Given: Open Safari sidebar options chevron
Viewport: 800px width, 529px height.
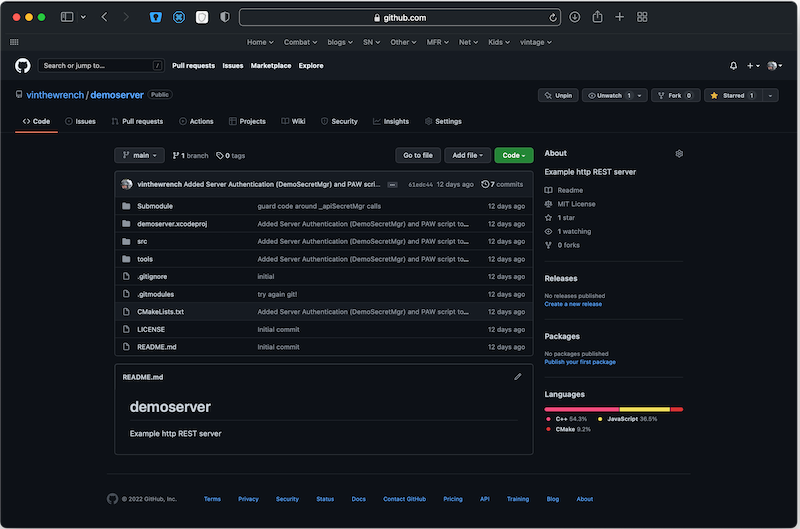Looking at the screenshot, I should point(83,17).
